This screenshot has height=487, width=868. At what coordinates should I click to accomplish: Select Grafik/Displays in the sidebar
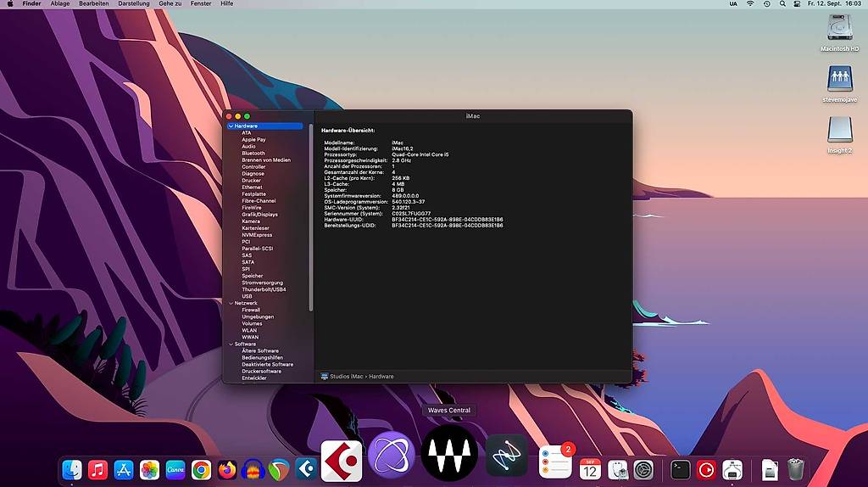coord(259,215)
